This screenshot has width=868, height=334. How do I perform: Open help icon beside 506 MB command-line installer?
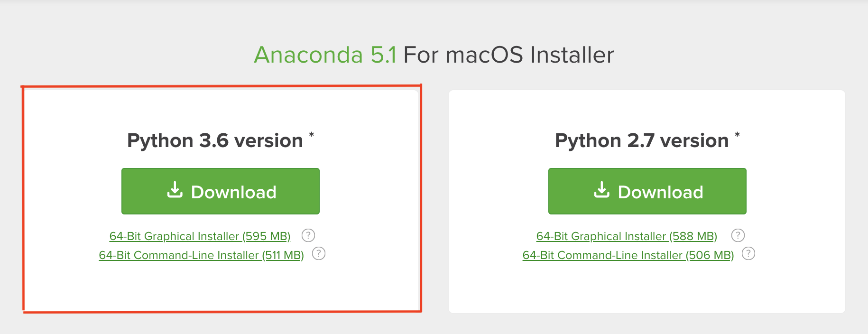point(748,254)
